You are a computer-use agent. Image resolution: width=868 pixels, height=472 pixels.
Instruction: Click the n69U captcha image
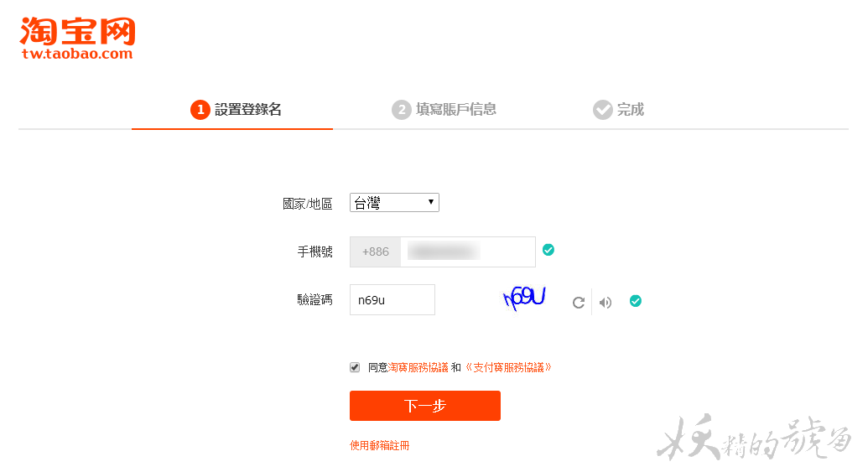(x=524, y=298)
